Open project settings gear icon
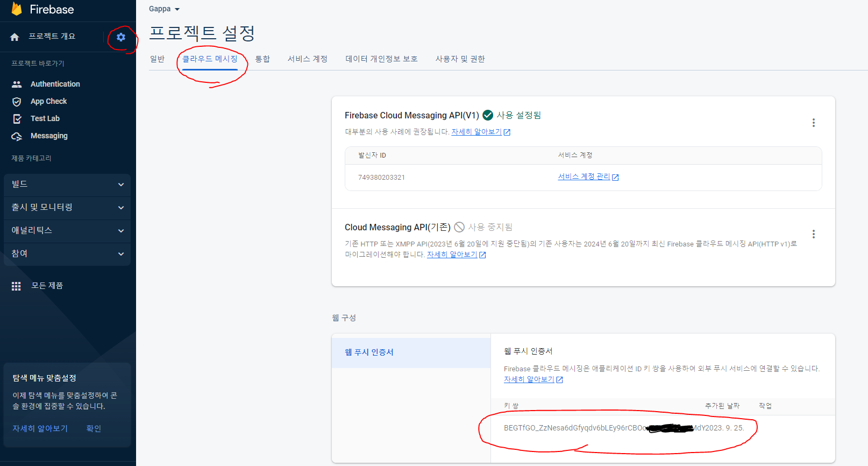The height and width of the screenshot is (466, 868). point(121,37)
